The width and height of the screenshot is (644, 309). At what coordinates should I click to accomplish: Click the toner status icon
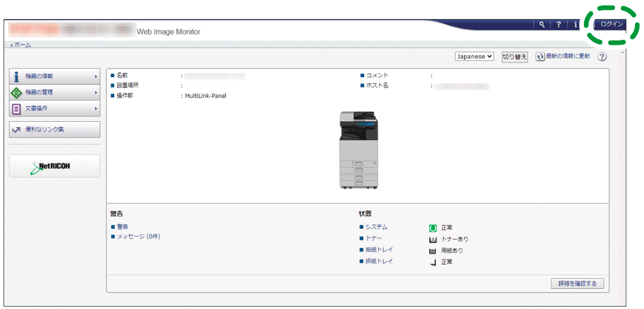click(x=433, y=239)
